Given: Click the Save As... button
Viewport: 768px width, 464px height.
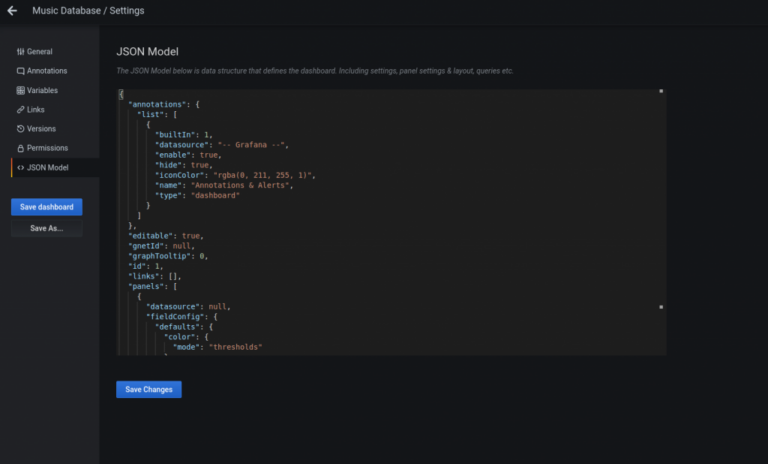Looking at the screenshot, I should click(47, 228).
